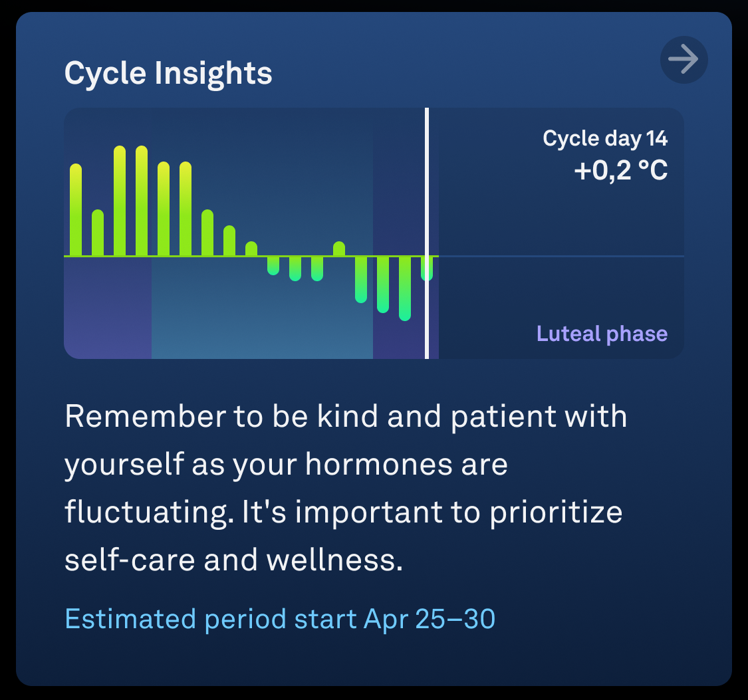Select the short second temperature bar
This screenshot has width=748, height=700.
click(98, 233)
